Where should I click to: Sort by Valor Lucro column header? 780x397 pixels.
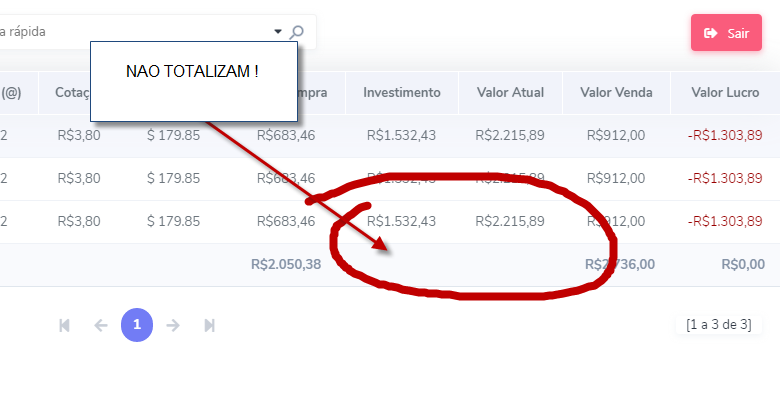coord(725,93)
